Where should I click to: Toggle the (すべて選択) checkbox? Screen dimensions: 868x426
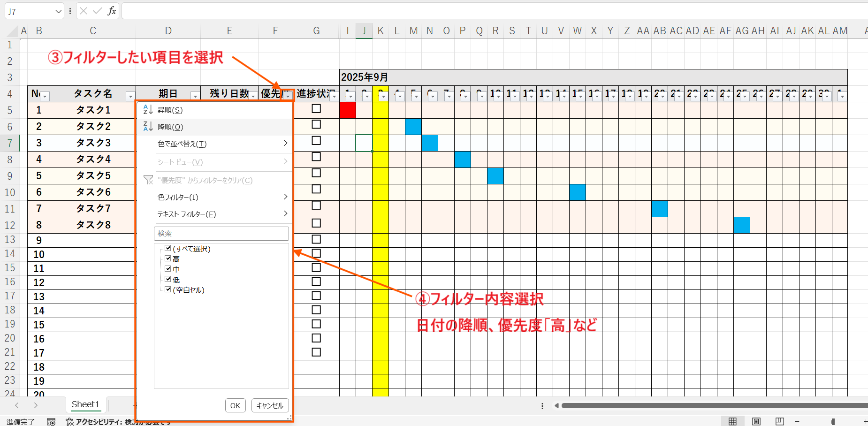[168, 248]
